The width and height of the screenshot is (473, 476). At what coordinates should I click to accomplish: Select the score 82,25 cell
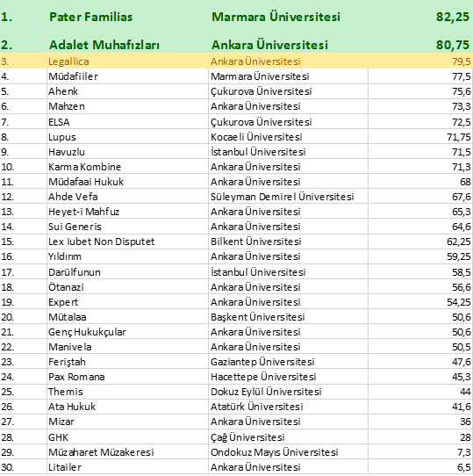pyautogui.click(x=420, y=17)
